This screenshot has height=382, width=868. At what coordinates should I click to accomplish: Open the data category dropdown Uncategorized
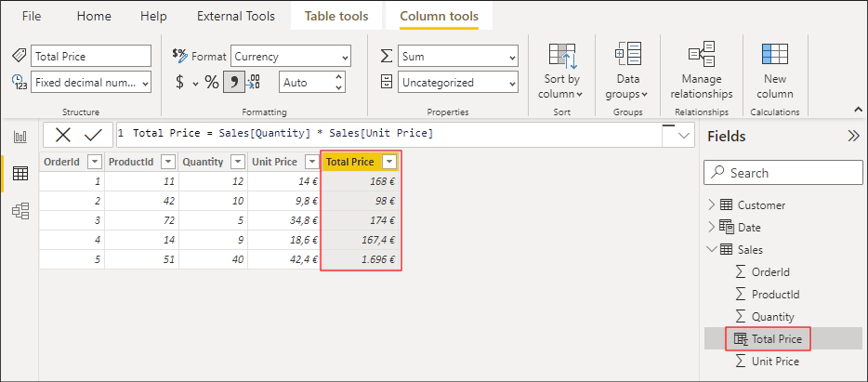tap(458, 83)
